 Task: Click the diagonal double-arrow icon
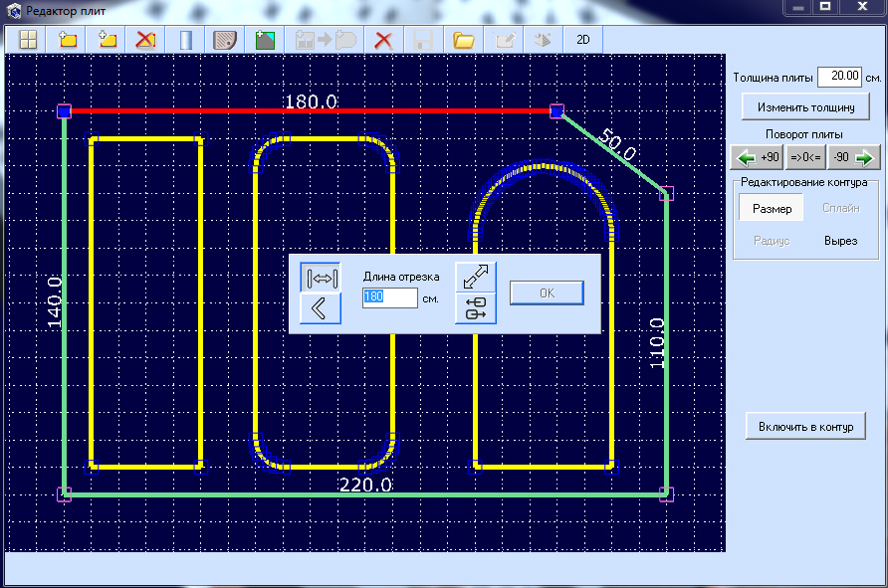tap(475, 278)
